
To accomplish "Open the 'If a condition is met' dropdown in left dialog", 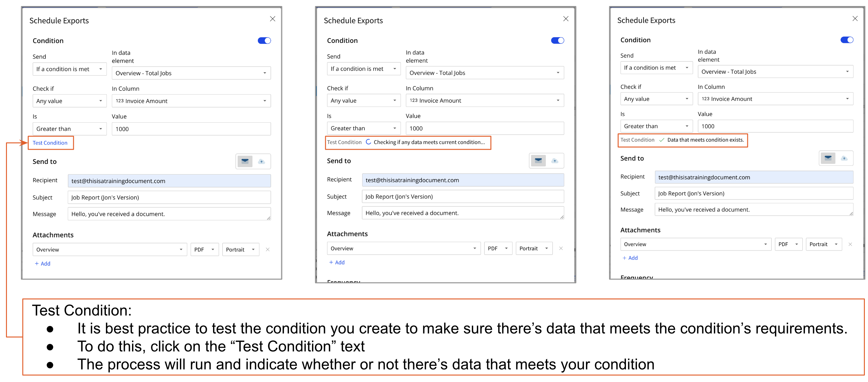I will click(69, 69).
